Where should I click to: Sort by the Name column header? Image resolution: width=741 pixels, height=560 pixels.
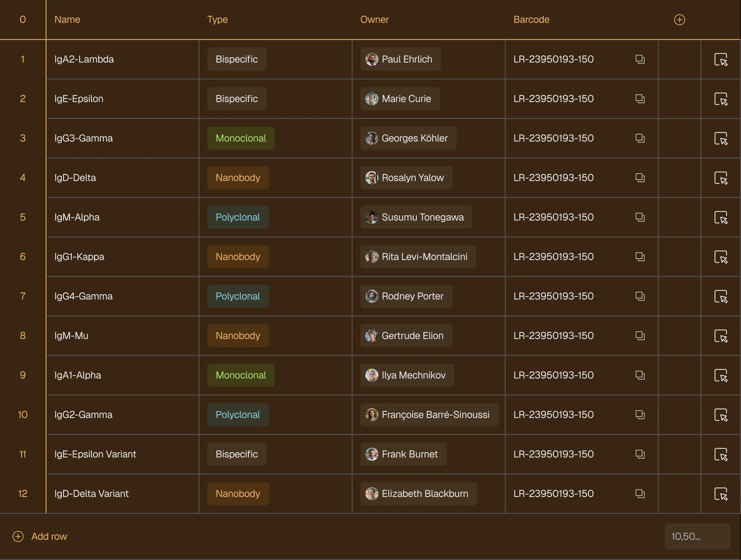[x=67, y=19]
